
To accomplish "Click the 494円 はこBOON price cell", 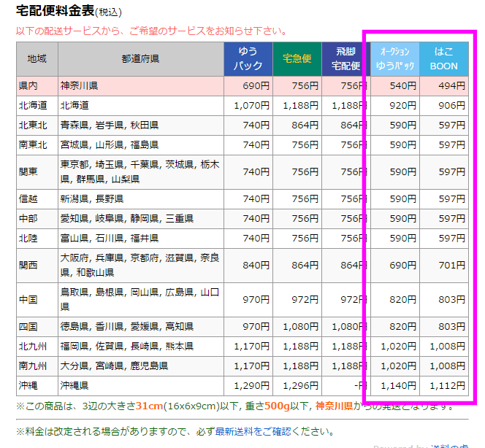I will point(447,86).
